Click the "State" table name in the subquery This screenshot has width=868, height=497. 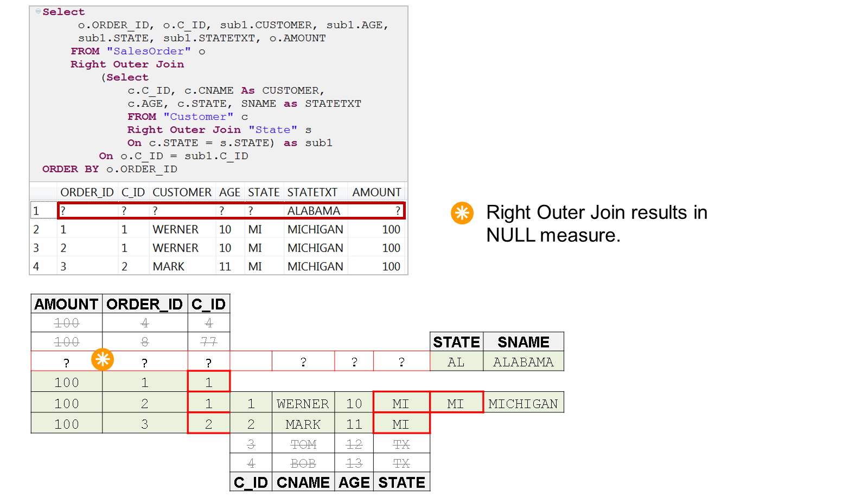(273, 130)
